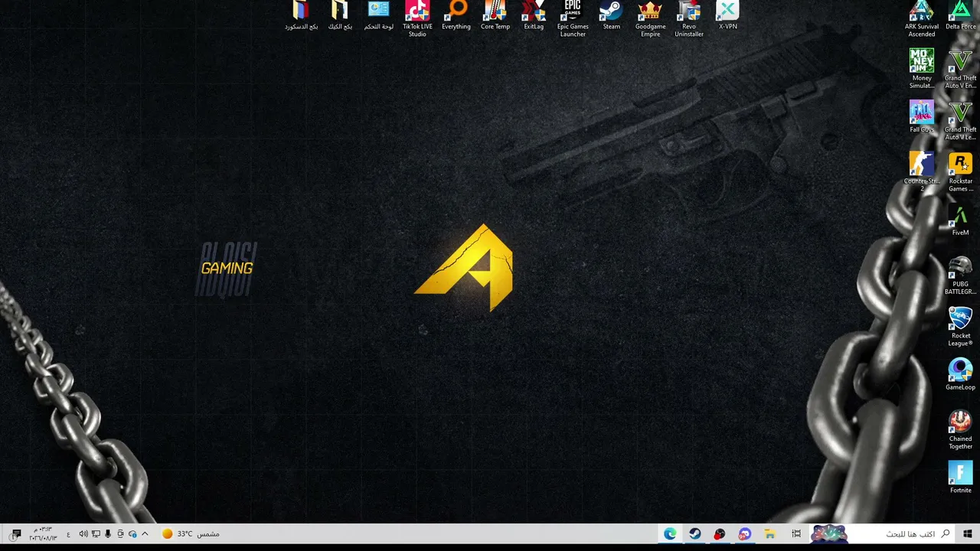
Task: Open GameLoop emulator icon
Action: coord(960,374)
